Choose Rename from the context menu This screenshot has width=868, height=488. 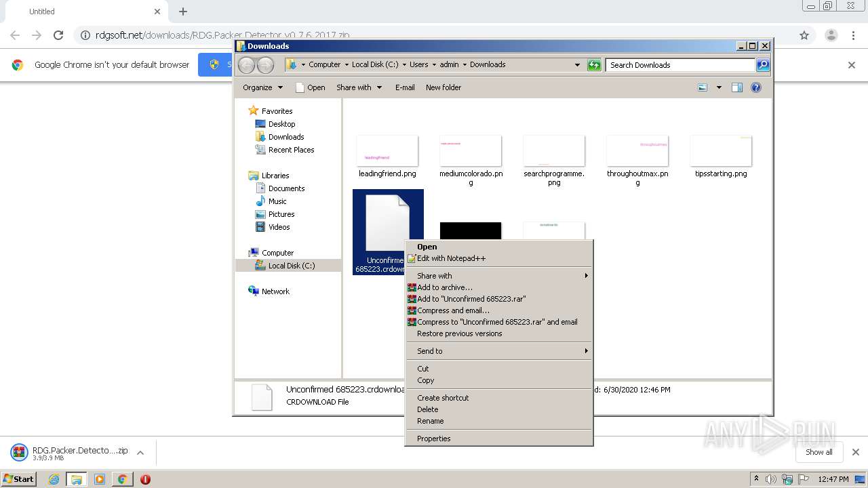(499, 421)
